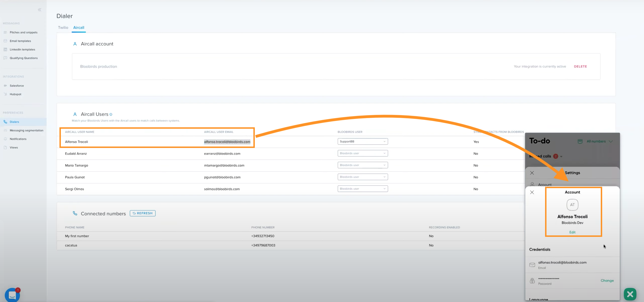Screen dimensions: 644x302
Task: Open LinkedIn templates in sidebar
Action: 22,49
